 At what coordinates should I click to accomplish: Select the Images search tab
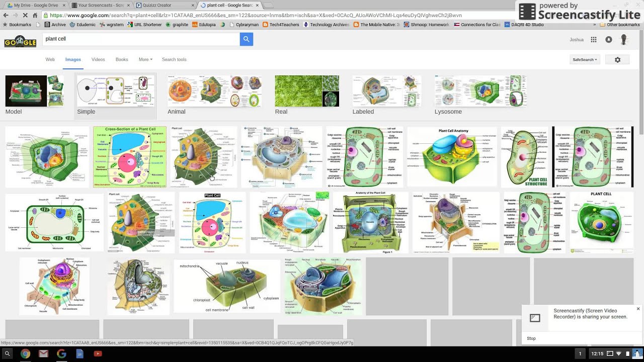click(73, 59)
